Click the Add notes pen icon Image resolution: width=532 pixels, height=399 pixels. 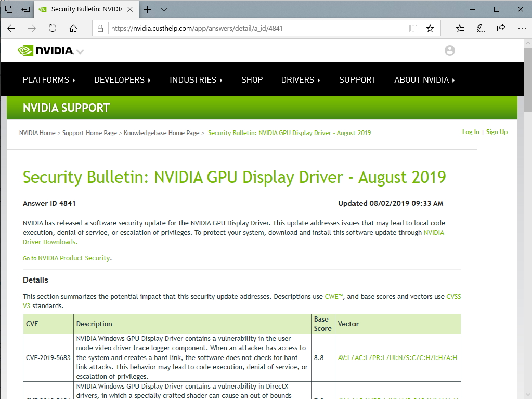click(480, 29)
